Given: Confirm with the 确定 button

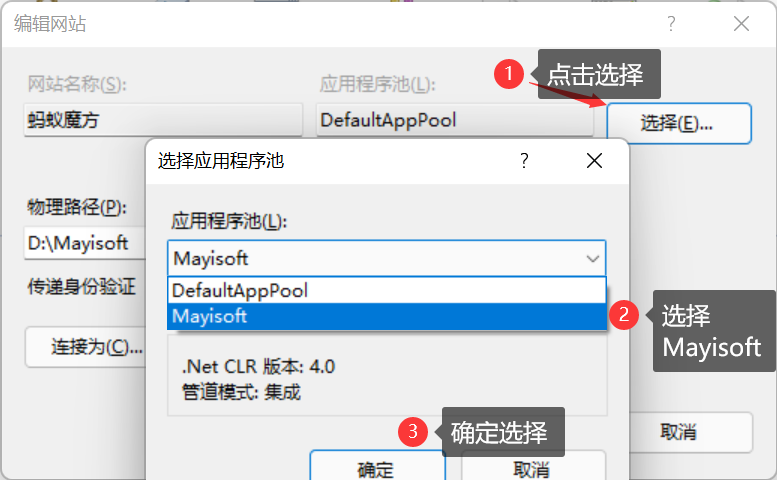Looking at the screenshot, I should [x=376, y=469].
